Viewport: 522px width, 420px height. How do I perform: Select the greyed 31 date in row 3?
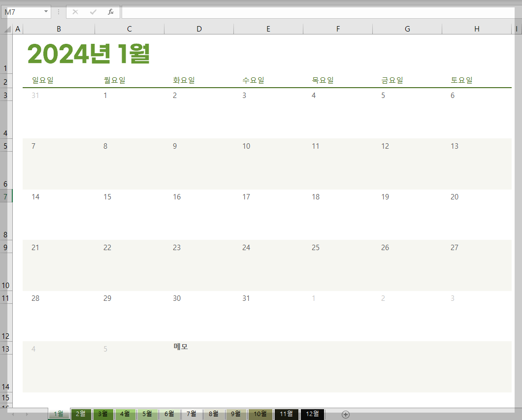tap(35, 96)
